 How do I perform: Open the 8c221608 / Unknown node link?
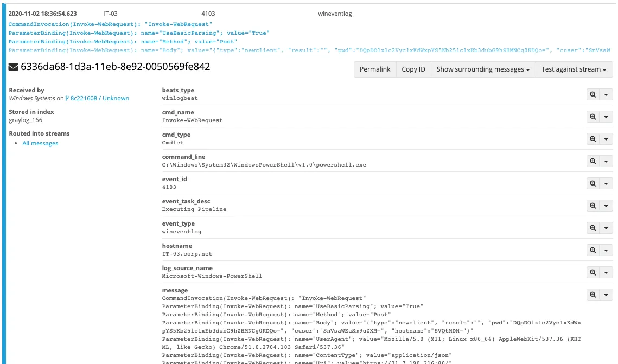tap(97, 98)
